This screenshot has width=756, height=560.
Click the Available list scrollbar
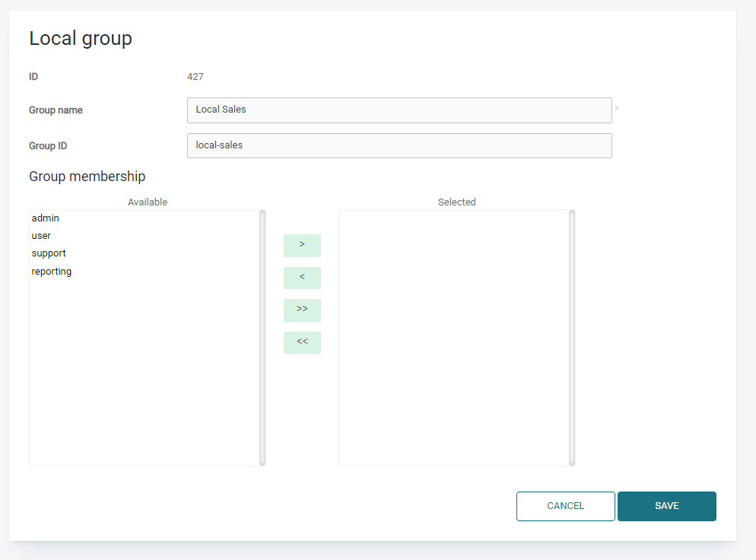coord(262,337)
